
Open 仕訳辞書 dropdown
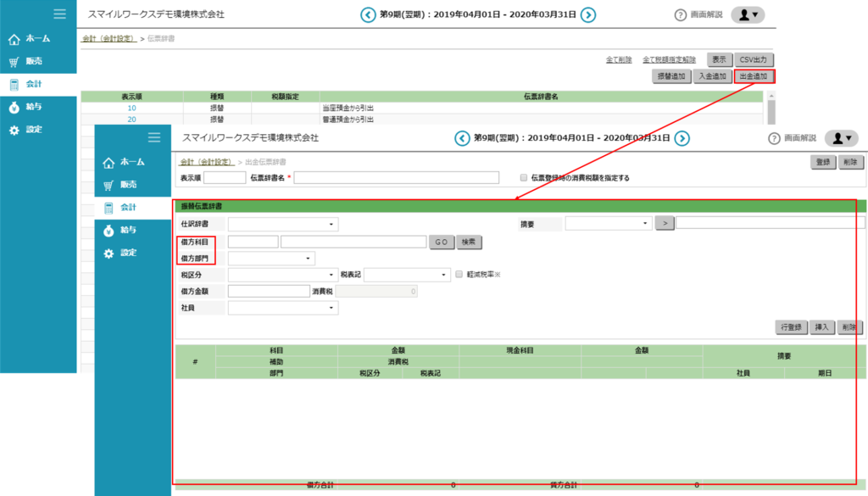(283, 224)
